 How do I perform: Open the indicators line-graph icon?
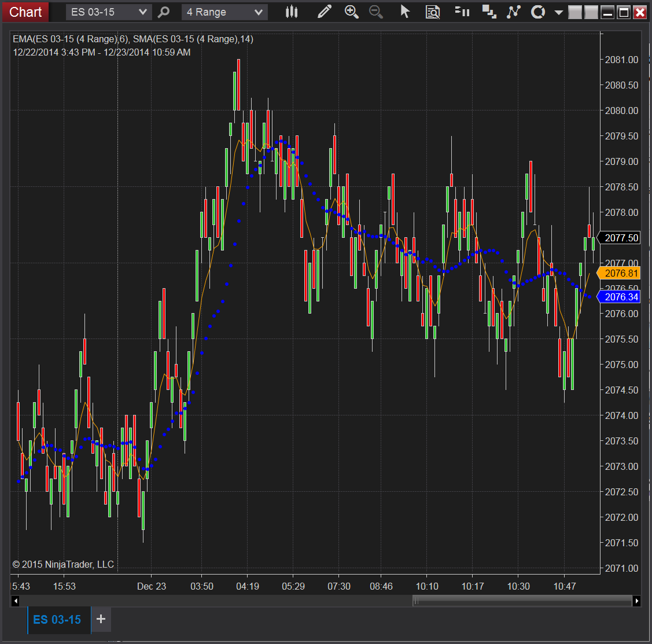point(514,12)
